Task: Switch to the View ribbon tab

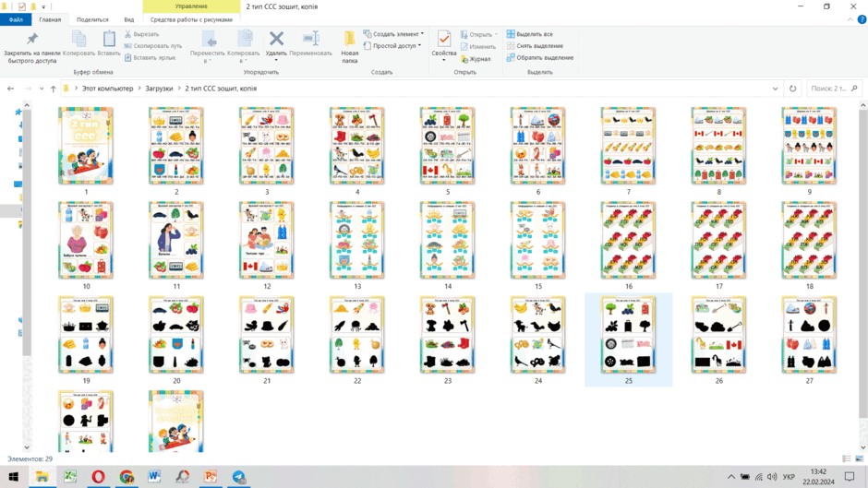Action: click(x=129, y=19)
